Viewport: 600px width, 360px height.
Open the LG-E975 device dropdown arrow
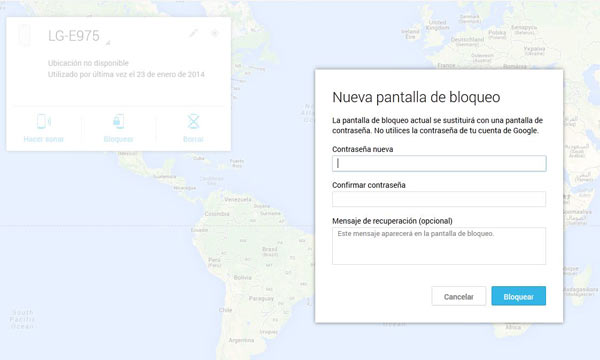(108, 43)
